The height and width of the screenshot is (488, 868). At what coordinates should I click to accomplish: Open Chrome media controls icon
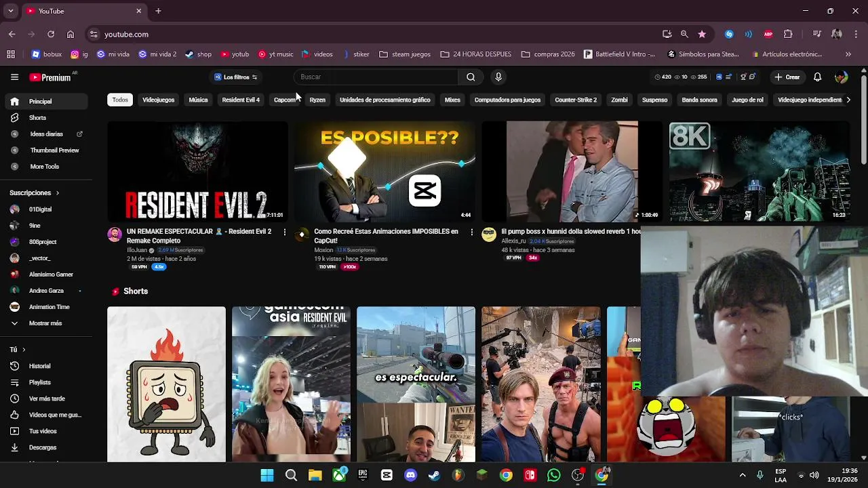pos(817,34)
